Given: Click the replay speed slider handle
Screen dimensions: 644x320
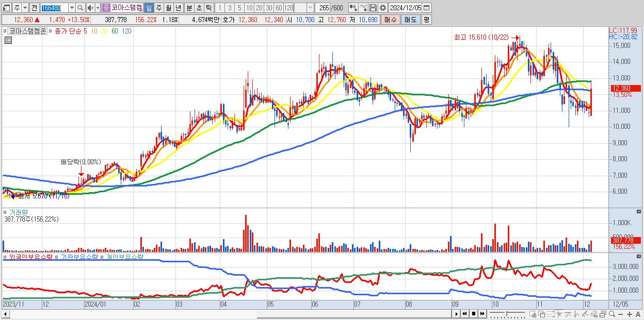Looking at the screenshot, I should [507, 313].
